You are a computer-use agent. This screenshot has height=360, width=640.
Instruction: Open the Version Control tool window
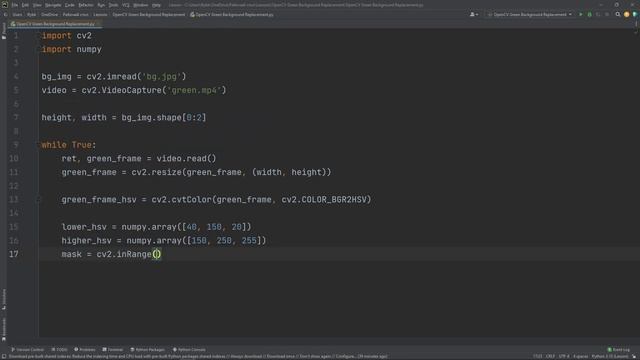pos(27,350)
